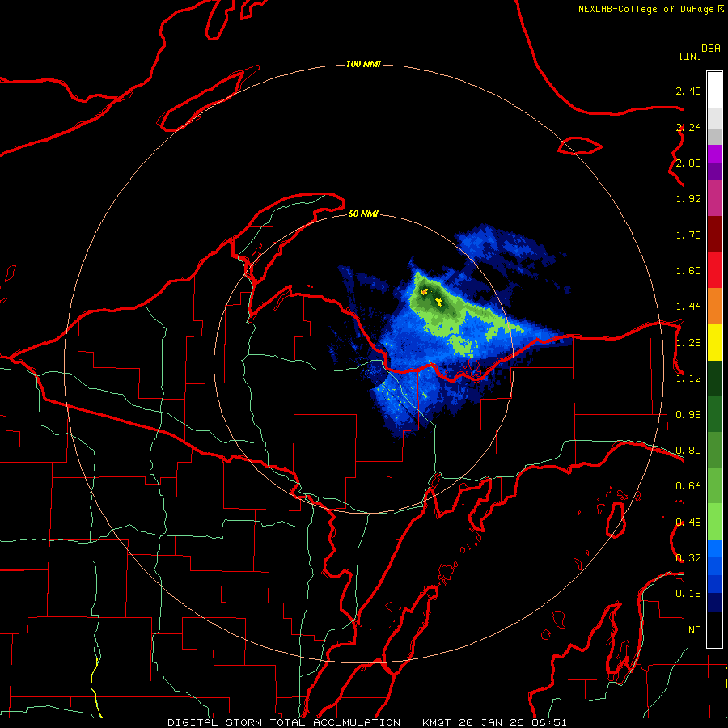Click the 20 JAN 26 08:51 timestamp

coord(513,722)
